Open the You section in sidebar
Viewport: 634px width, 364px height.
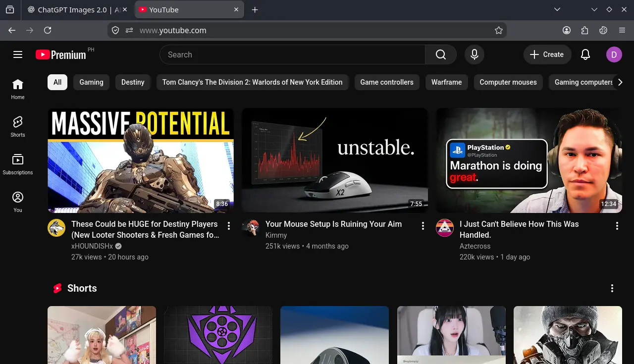pos(18,202)
